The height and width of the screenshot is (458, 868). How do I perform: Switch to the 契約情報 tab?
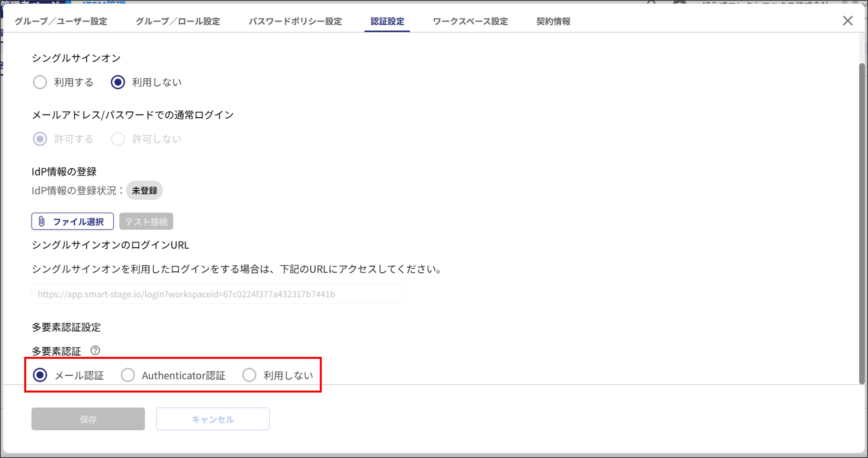pyautogui.click(x=553, y=21)
